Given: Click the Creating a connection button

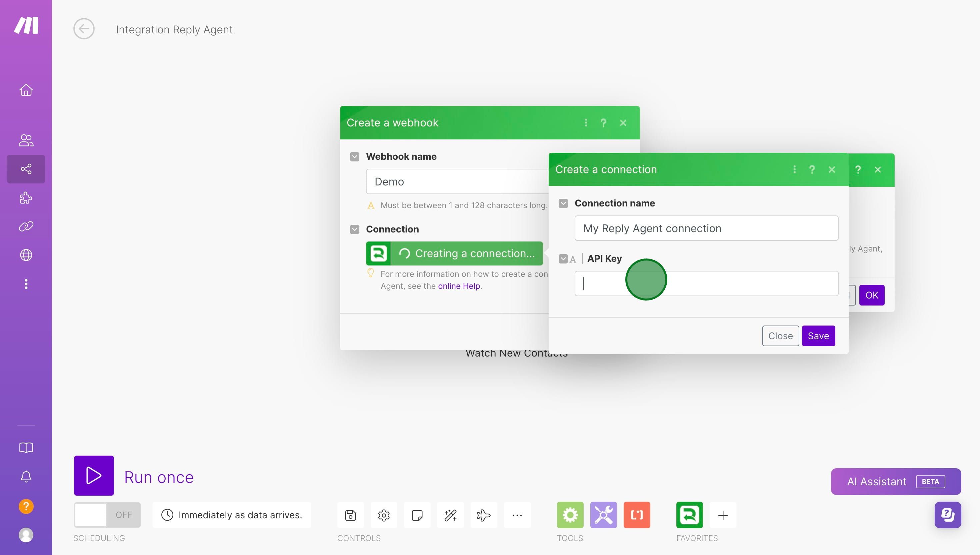Looking at the screenshot, I should pos(467,253).
